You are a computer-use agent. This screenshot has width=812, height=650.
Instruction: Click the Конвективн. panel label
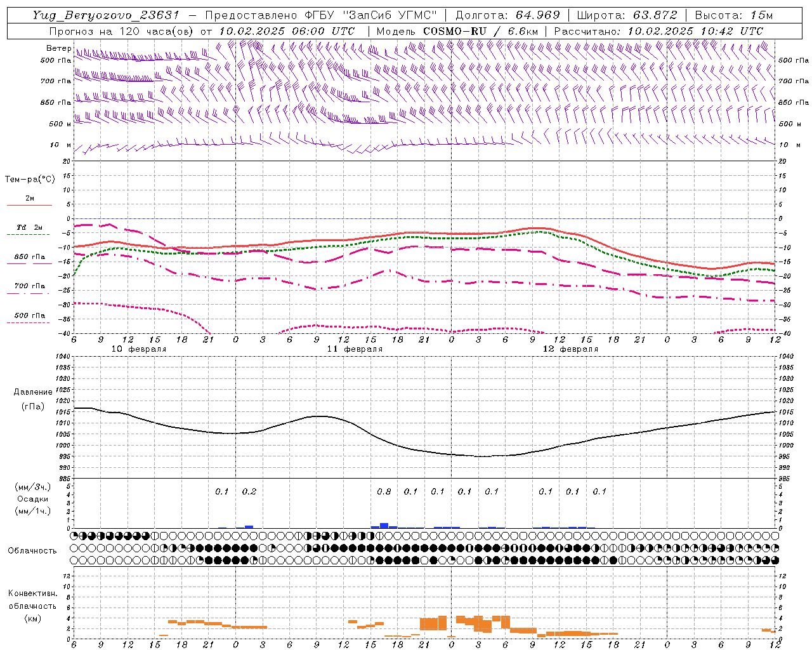(33, 594)
